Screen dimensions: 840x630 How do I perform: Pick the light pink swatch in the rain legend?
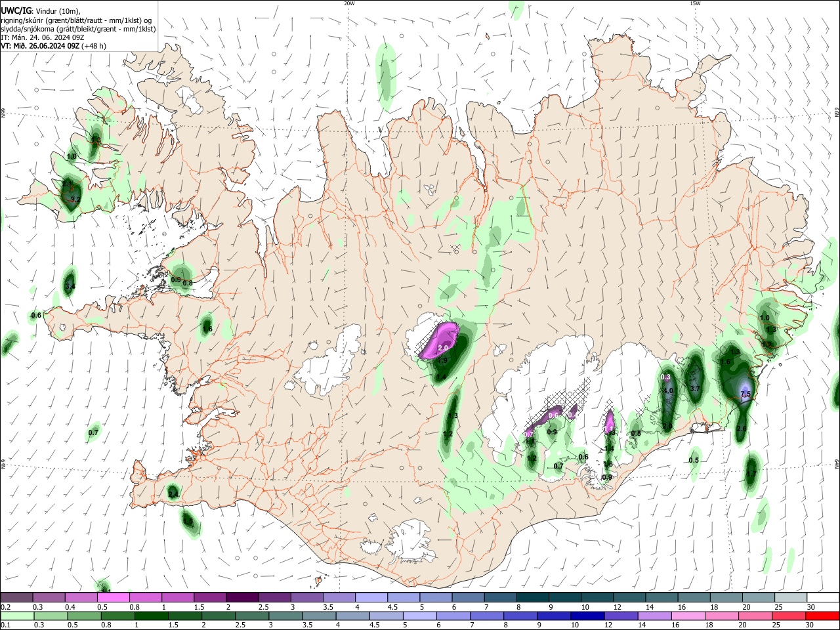[688, 616]
